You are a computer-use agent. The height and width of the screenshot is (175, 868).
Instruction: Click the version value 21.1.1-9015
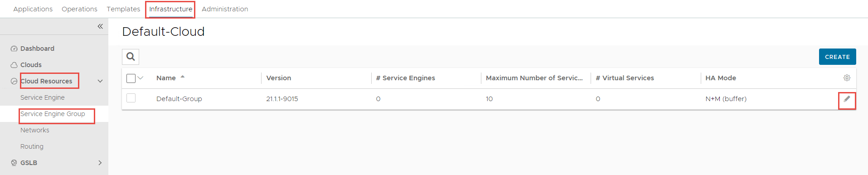pyautogui.click(x=282, y=99)
